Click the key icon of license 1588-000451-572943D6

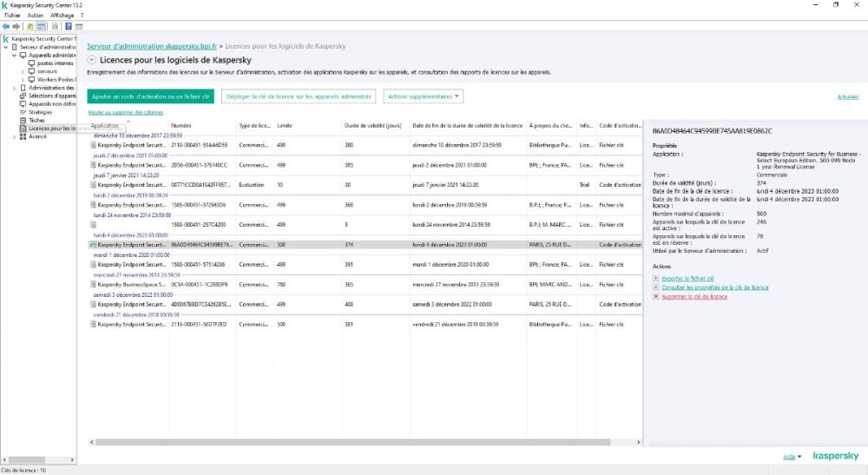94,205
